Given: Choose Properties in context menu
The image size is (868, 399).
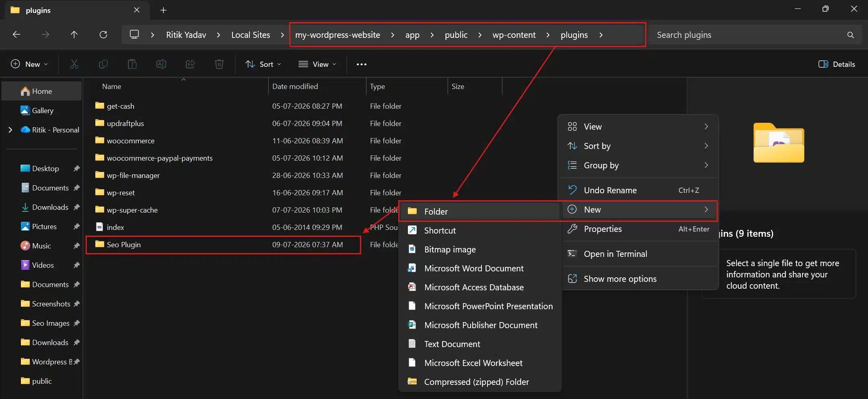Looking at the screenshot, I should [x=638, y=229].
